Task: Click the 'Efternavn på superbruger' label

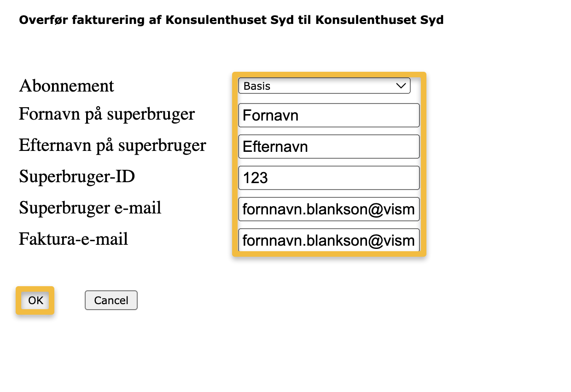Action: coord(112,145)
